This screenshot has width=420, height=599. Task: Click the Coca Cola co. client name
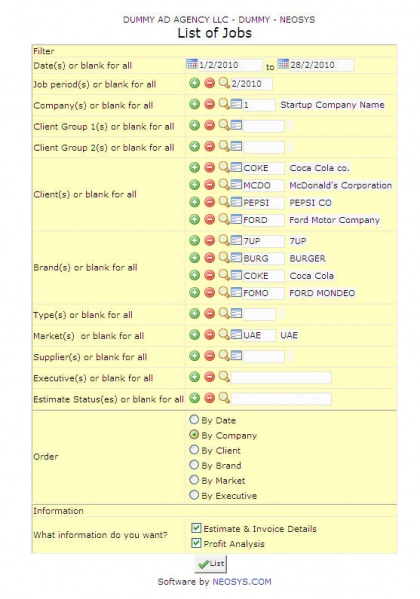(x=319, y=168)
